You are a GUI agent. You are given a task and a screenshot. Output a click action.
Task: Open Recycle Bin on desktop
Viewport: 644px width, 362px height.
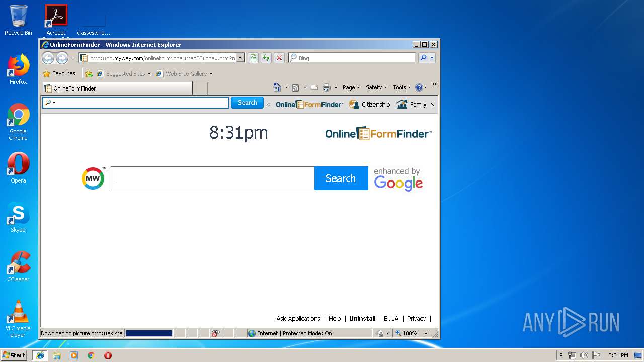point(18,20)
